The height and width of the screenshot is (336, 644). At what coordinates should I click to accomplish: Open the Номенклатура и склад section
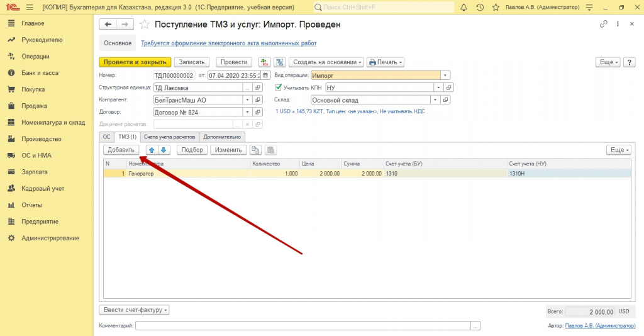pyautogui.click(x=53, y=123)
